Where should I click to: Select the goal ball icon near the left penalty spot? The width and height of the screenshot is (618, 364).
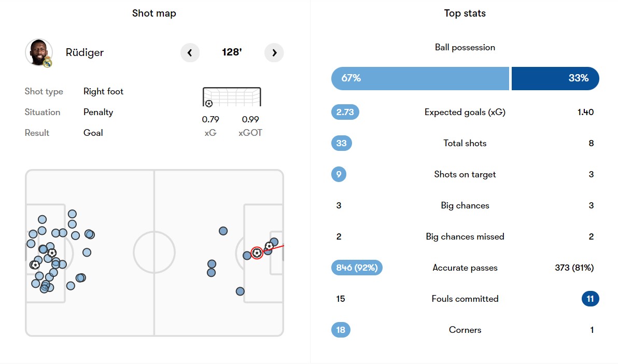click(52, 253)
